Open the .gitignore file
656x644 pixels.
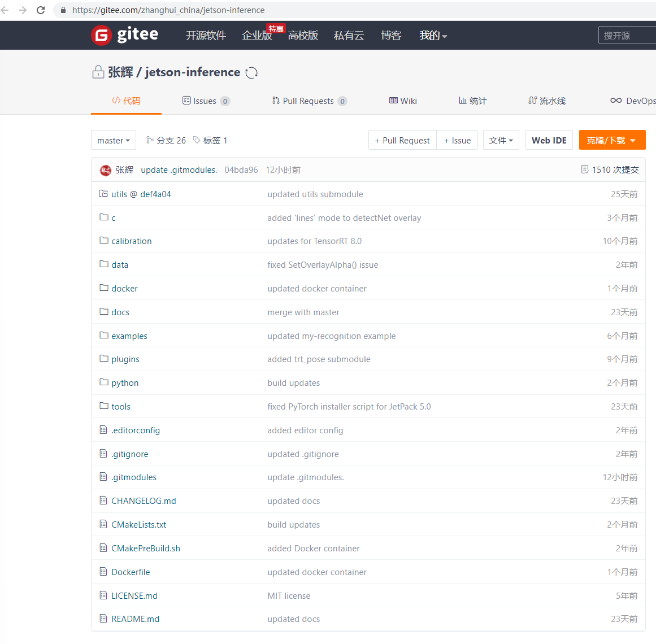(130, 454)
